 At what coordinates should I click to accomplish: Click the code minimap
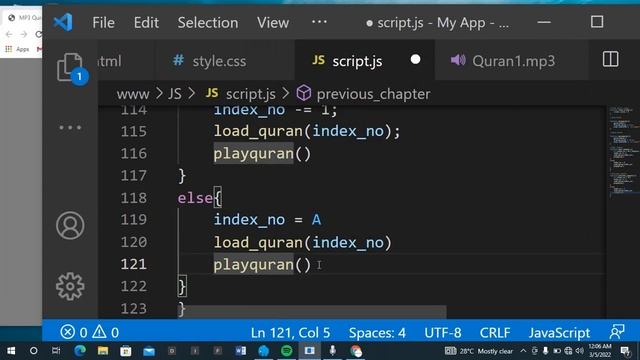click(x=623, y=151)
